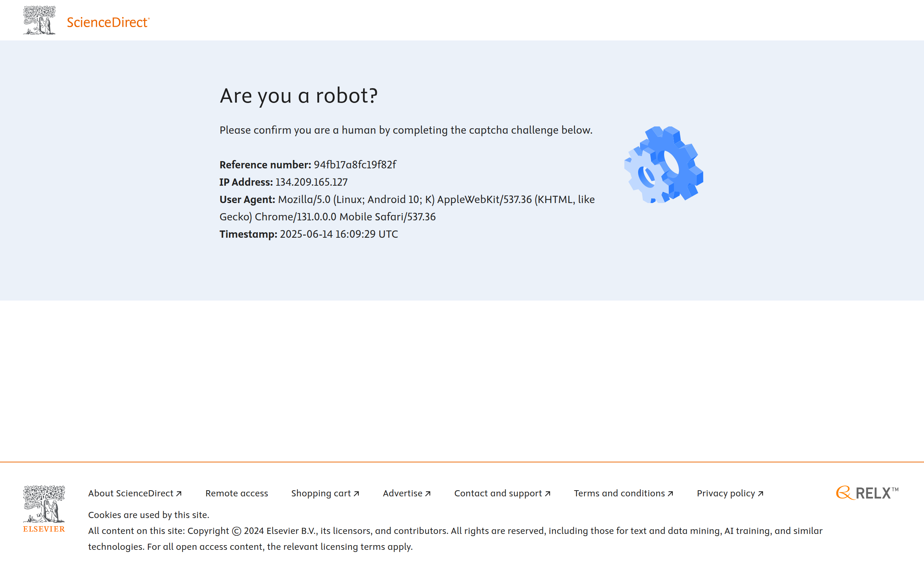Screen dimensions: 924x578
Task: Click the Elsevier logo in footer
Action: tap(44, 509)
